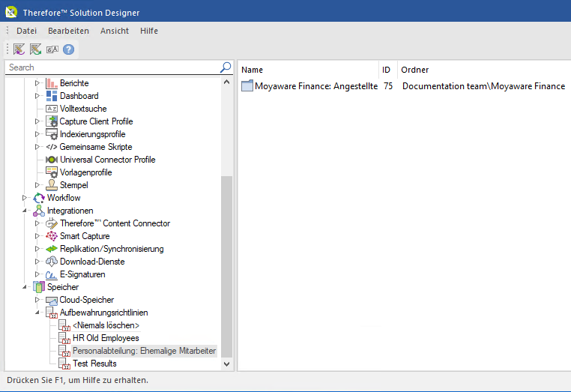The width and height of the screenshot is (571, 392).
Task: Click the Integrationen nodes icon
Action: pos(39,211)
